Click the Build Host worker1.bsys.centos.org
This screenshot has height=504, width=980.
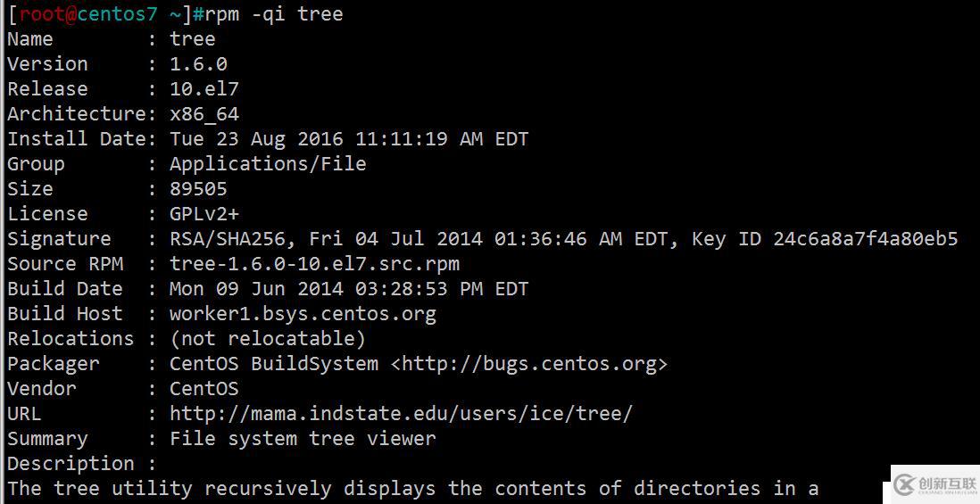coord(303,314)
